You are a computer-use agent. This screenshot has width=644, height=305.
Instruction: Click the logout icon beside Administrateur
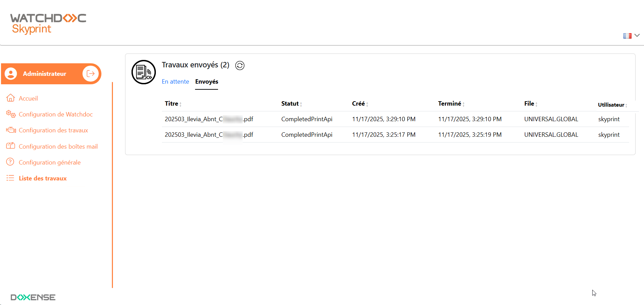pos(91,73)
